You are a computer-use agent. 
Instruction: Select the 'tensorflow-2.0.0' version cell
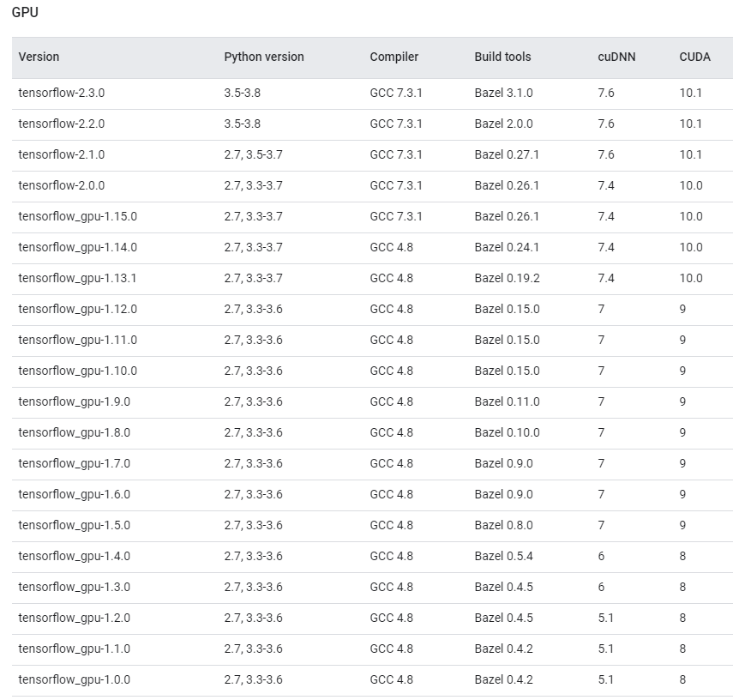tap(61, 185)
